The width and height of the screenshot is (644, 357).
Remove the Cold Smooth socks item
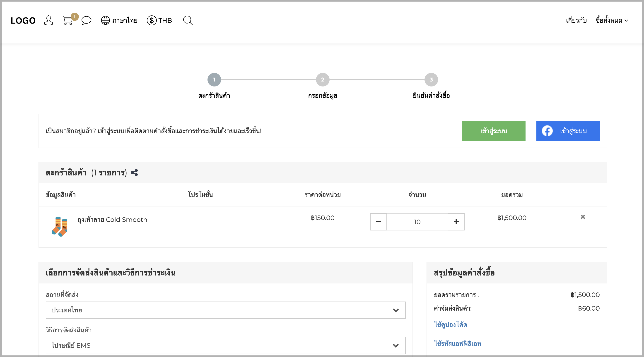(583, 217)
